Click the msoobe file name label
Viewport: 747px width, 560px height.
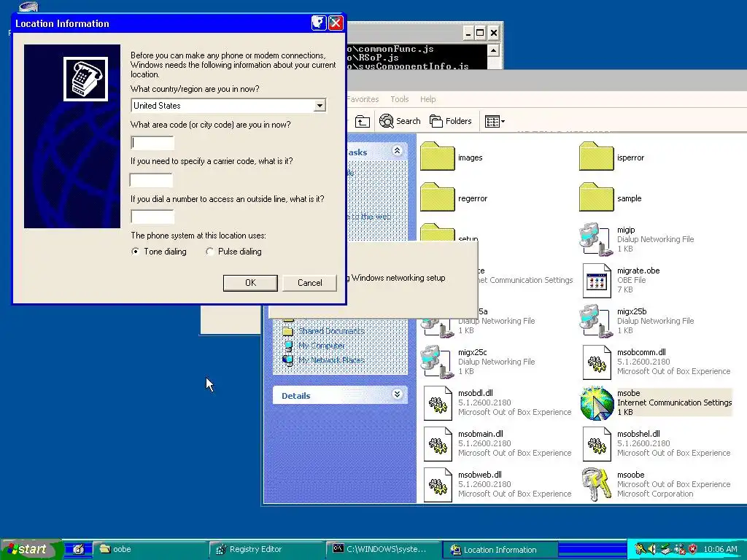(631, 475)
